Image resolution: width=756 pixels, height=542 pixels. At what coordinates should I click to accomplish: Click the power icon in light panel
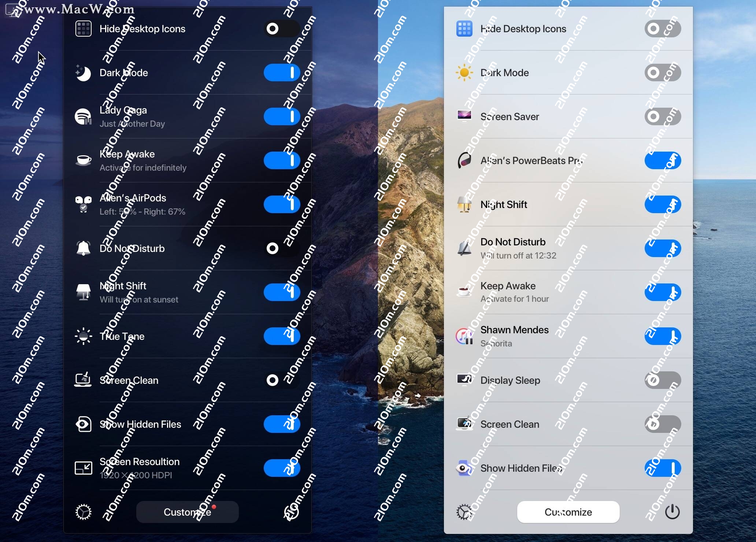point(672,512)
